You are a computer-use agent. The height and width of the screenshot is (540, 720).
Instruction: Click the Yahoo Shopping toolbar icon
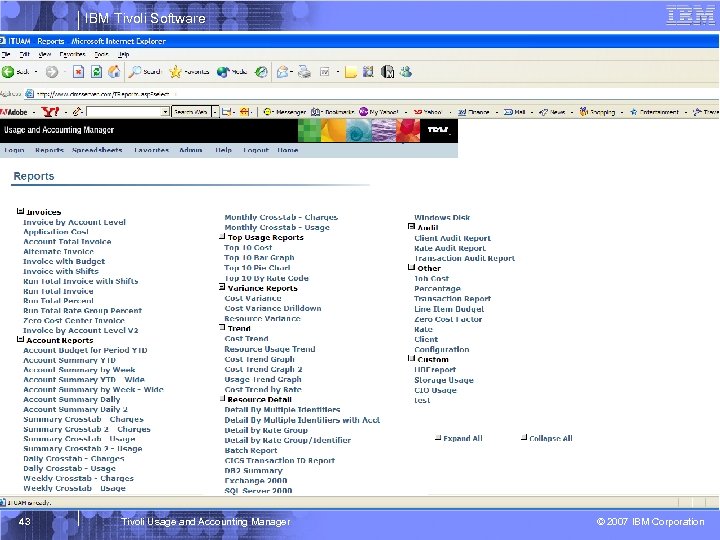584,112
